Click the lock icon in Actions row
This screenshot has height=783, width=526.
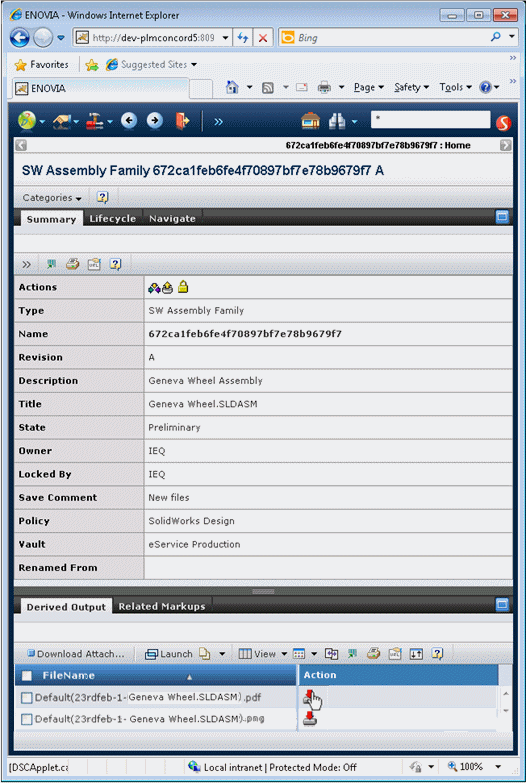coord(183,287)
